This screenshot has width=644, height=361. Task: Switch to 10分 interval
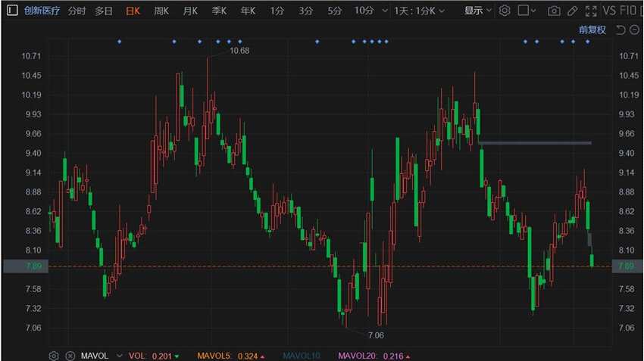(364, 11)
